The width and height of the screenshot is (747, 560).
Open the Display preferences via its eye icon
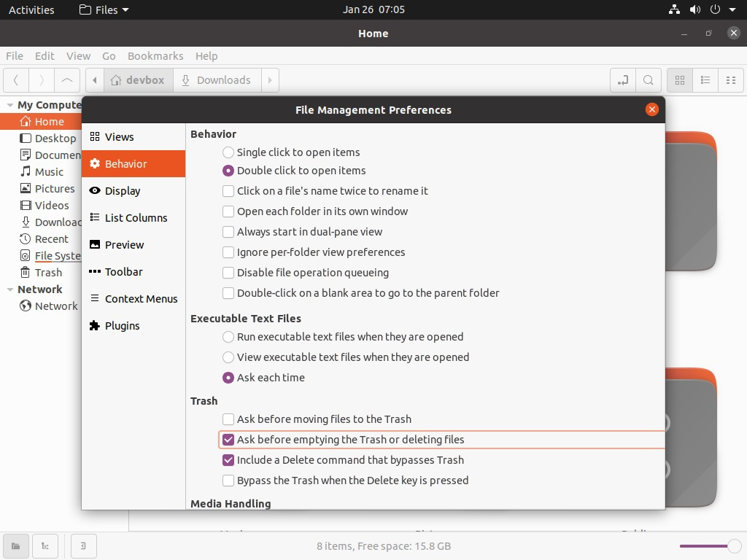pos(123,190)
